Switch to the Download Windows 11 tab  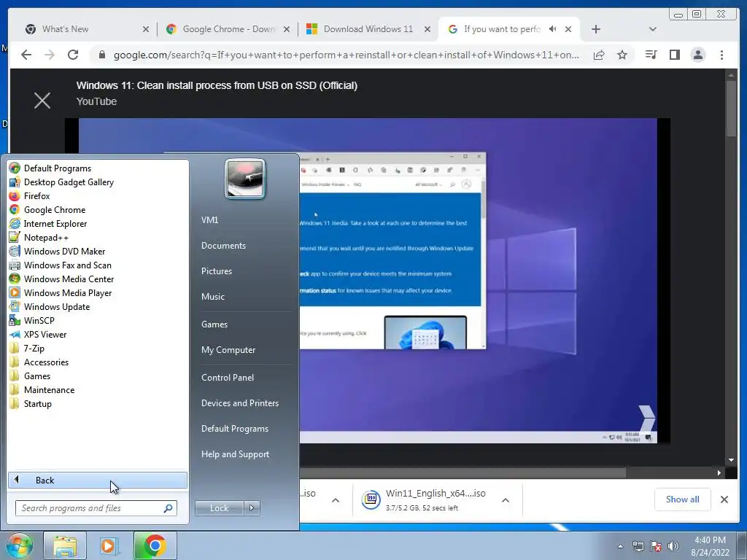pos(367,29)
